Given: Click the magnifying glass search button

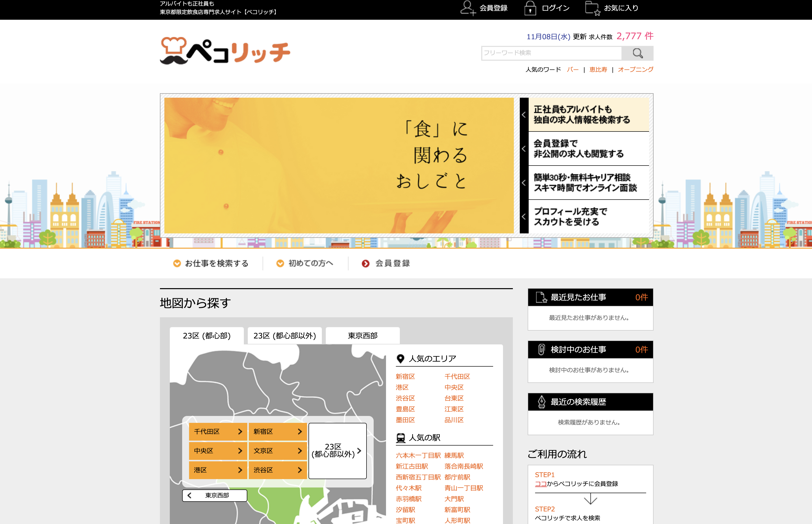Looking at the screenshot, I should pyautogui.click(x=637, y=53).
